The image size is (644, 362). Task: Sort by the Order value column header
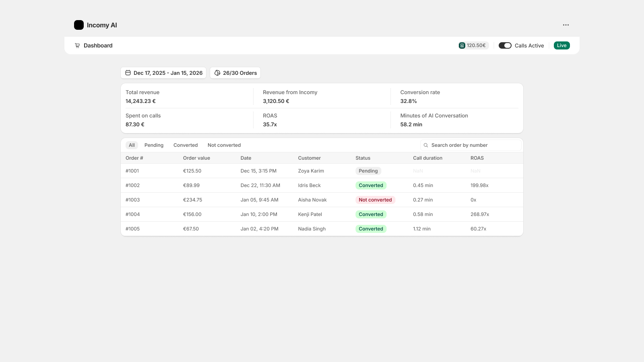tap(196, 158)
